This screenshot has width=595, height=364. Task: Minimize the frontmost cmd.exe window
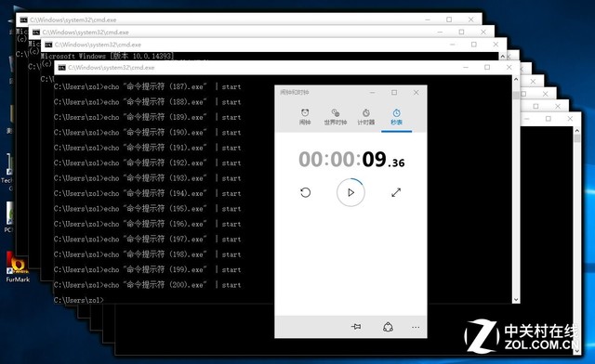click(x=466, y=68)
